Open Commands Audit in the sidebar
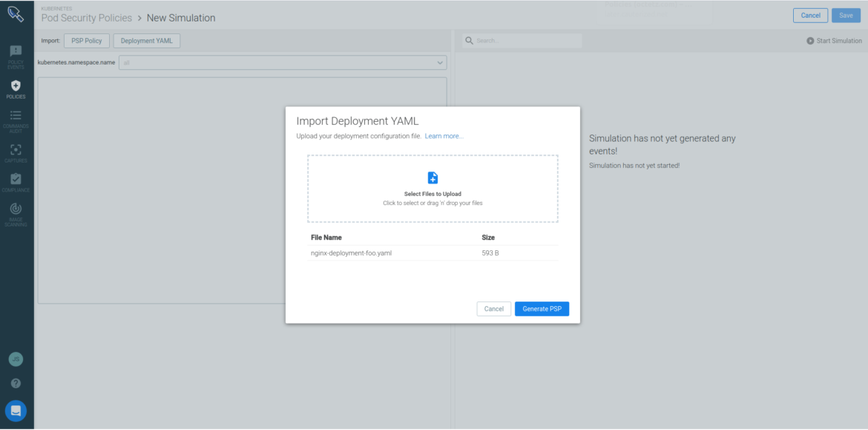This screenshot has width=868, height=430. coord(16,121)
